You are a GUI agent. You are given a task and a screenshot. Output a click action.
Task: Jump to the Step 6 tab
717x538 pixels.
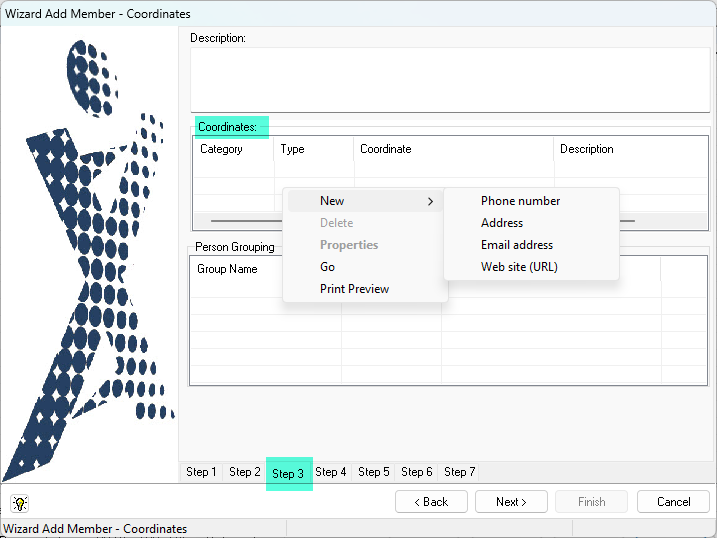[x=417, y=472]
